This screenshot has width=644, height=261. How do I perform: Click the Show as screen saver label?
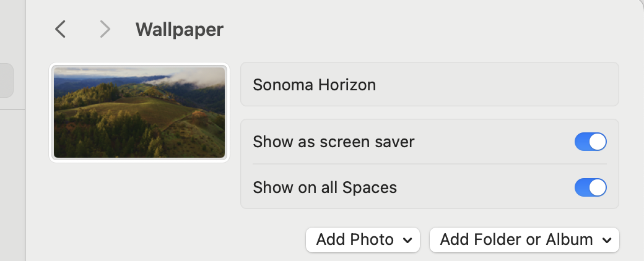(x=333, y=142)
